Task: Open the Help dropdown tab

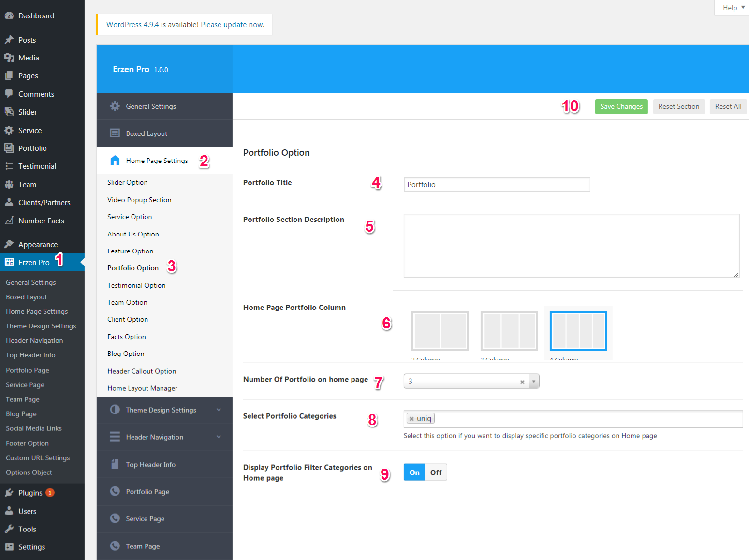Action: pyautogui.click(x=733, y=8)
